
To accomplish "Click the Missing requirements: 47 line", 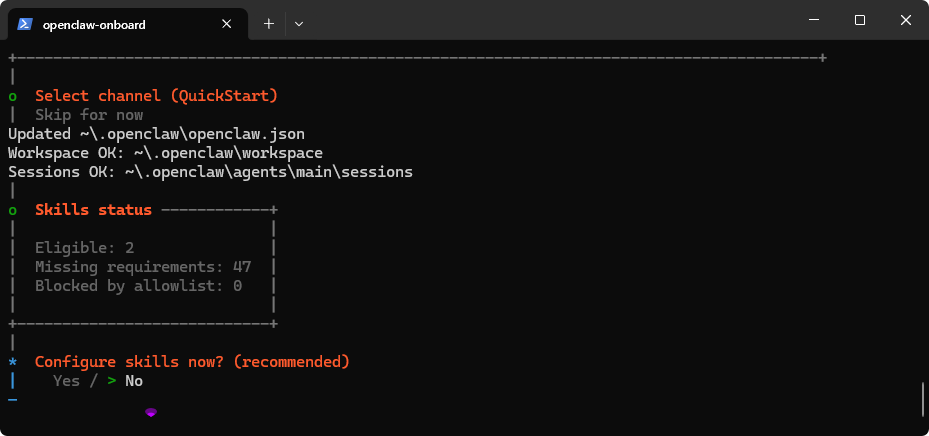I will [x=143, y=267].
